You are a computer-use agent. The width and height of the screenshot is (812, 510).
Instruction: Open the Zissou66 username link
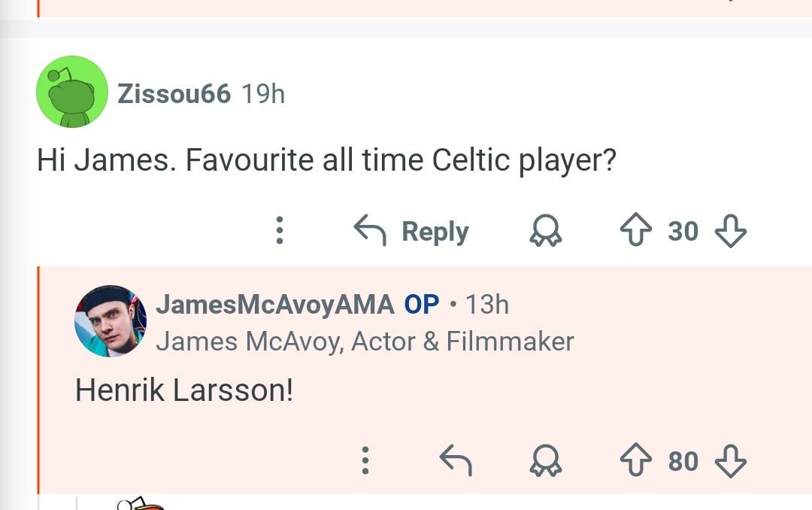pos(174,94)
